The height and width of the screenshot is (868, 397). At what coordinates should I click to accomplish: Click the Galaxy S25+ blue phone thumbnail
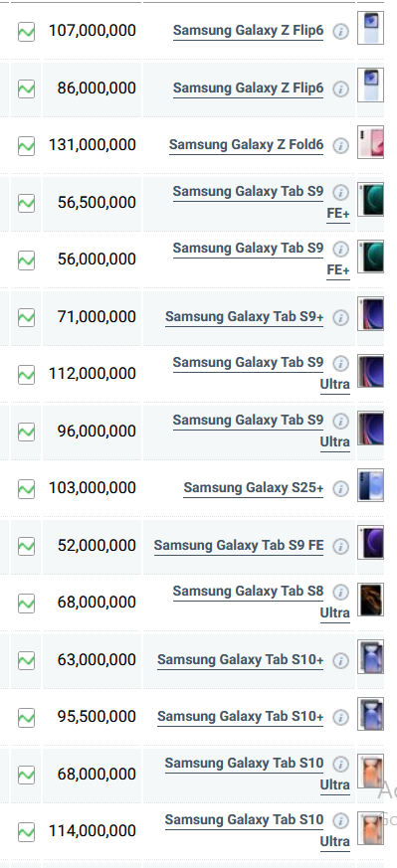point(370,485)
